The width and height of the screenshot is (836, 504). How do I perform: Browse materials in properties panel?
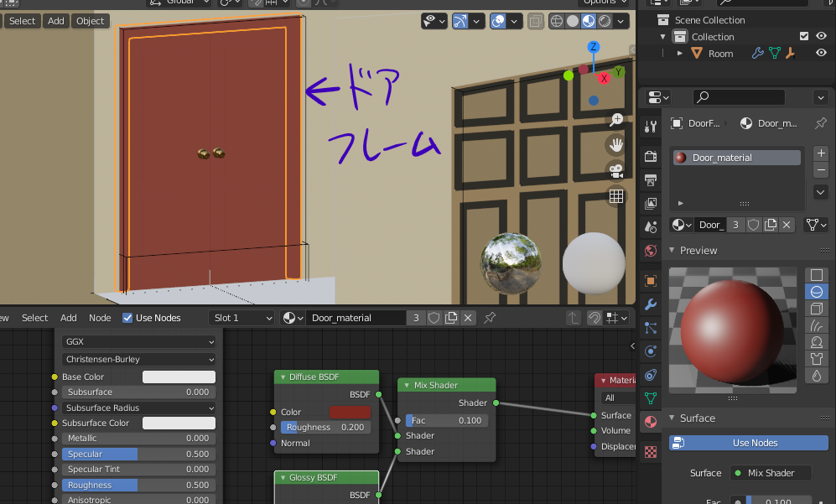click(x=681, y=225)
